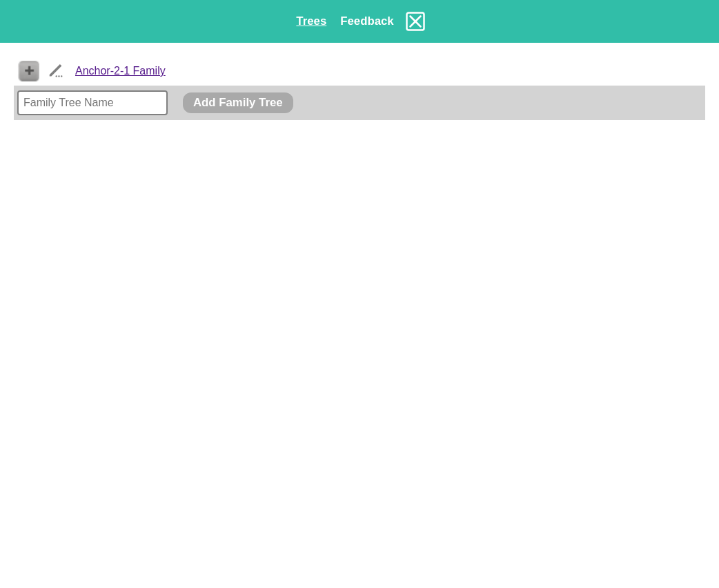Open the Anchor-2-1 Family tree link
Image resolution: width=719 pixels, height=588 pixels.
(120, 71)
